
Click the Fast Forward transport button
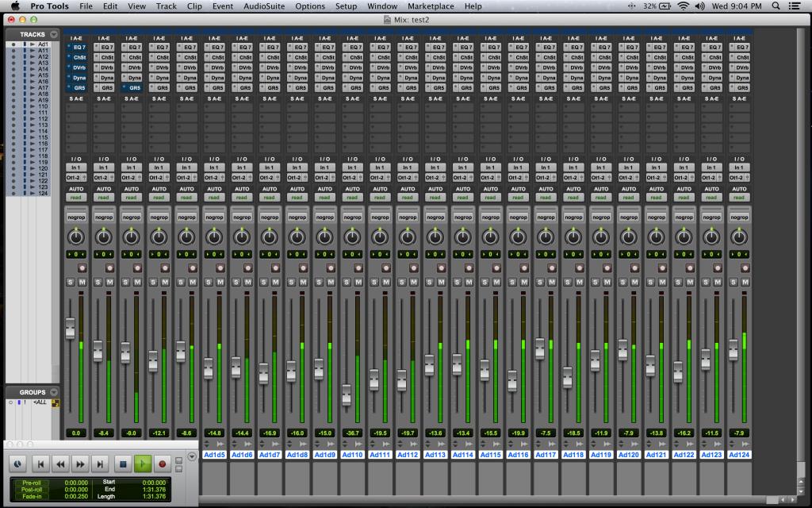80,464
